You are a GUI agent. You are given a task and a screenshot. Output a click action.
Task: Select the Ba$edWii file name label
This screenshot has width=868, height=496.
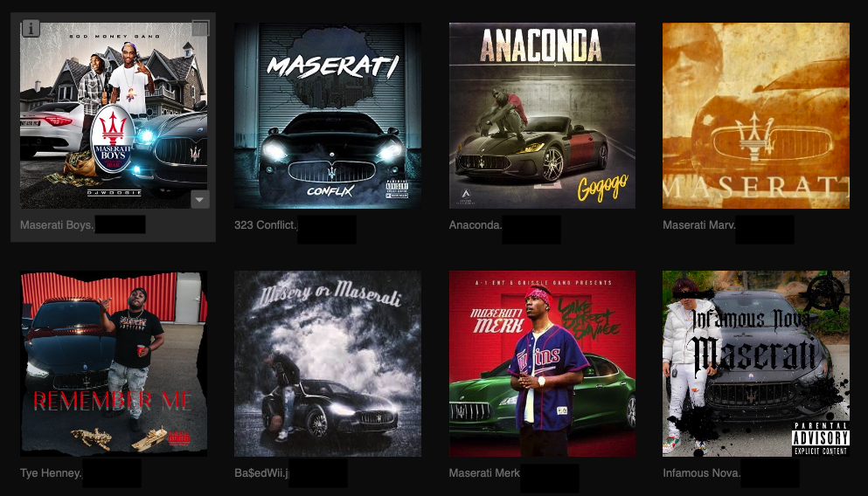tap(262, 473)
